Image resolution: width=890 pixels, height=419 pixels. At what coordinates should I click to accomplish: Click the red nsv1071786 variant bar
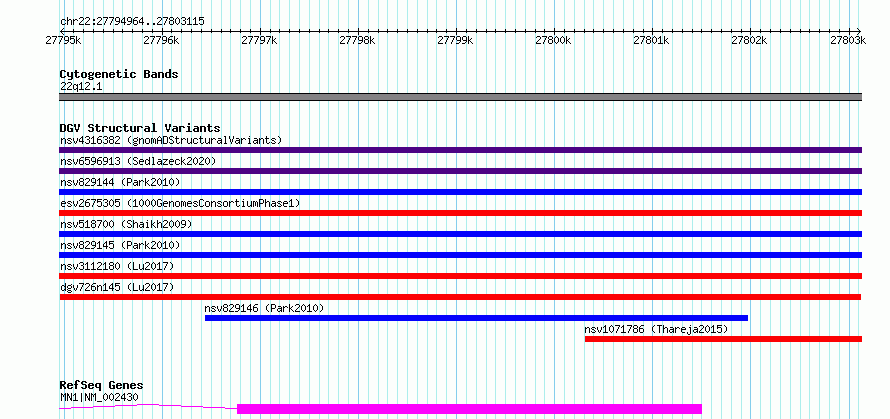(723, 339)
